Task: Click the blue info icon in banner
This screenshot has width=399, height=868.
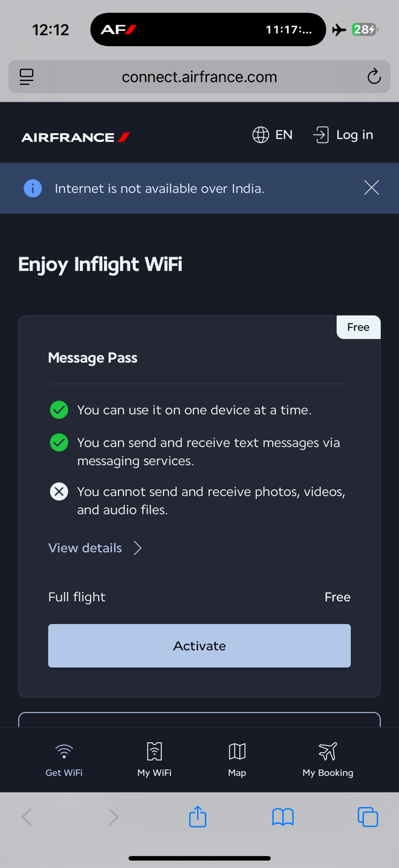Action: coord(33,188)
